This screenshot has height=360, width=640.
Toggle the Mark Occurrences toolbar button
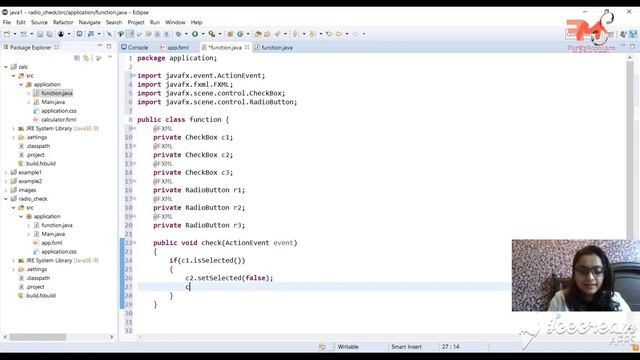pyautogui.click(x=130, y=34)
